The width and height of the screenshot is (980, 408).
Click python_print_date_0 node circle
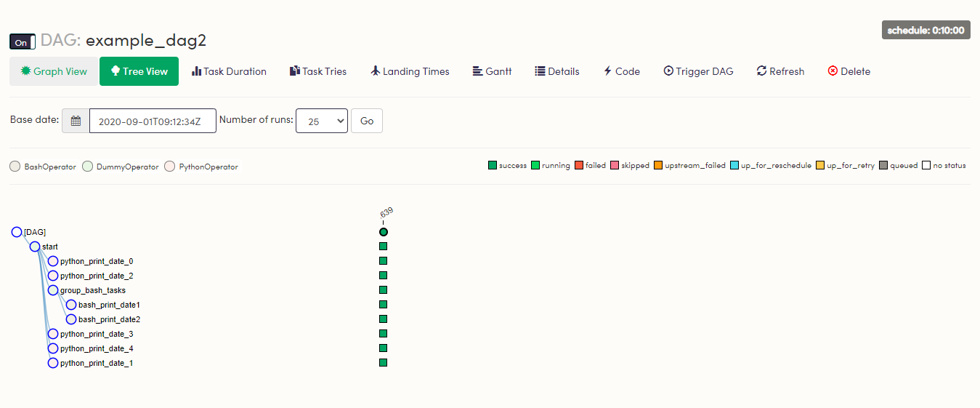pos(53,261)
